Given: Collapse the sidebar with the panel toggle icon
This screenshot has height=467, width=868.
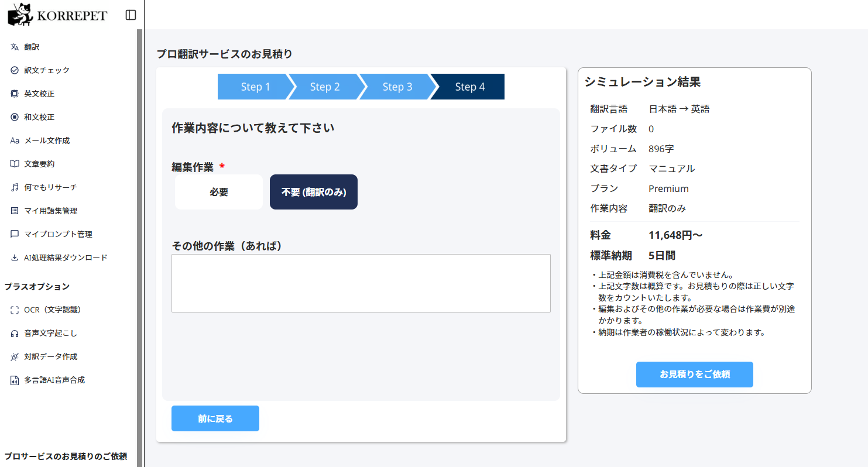Looking at the screenshot, I should pos(131,15).
